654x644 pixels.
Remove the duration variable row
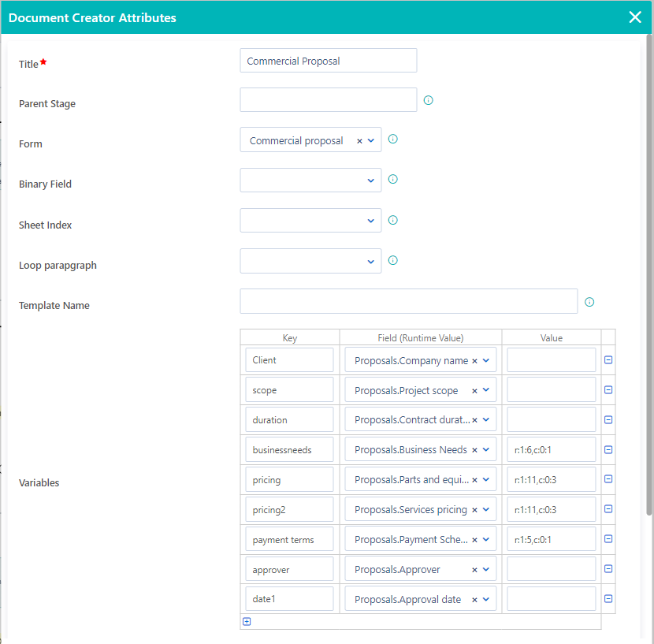click(x=608, y=420)
